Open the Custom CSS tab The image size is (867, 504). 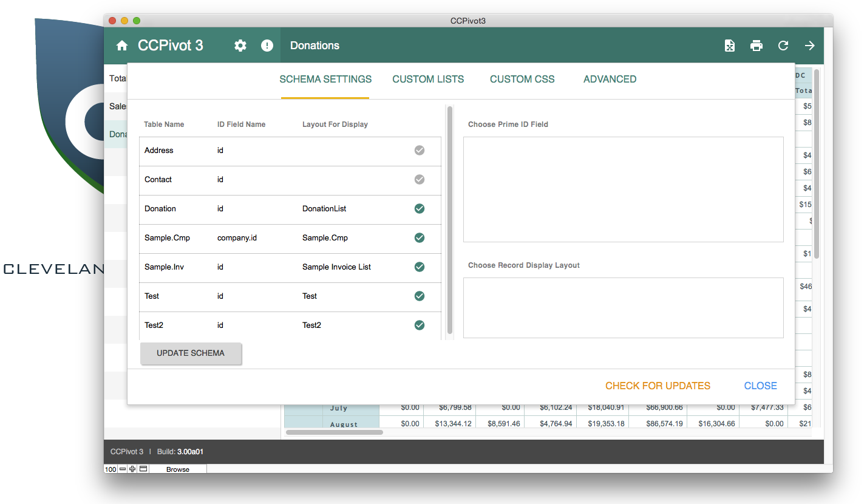tap(522, 80)
